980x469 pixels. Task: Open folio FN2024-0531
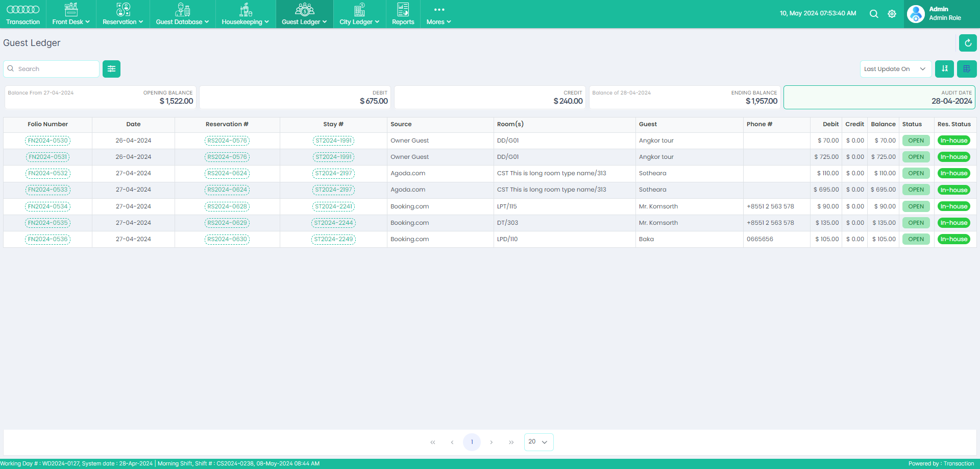(x=48, y=157)
